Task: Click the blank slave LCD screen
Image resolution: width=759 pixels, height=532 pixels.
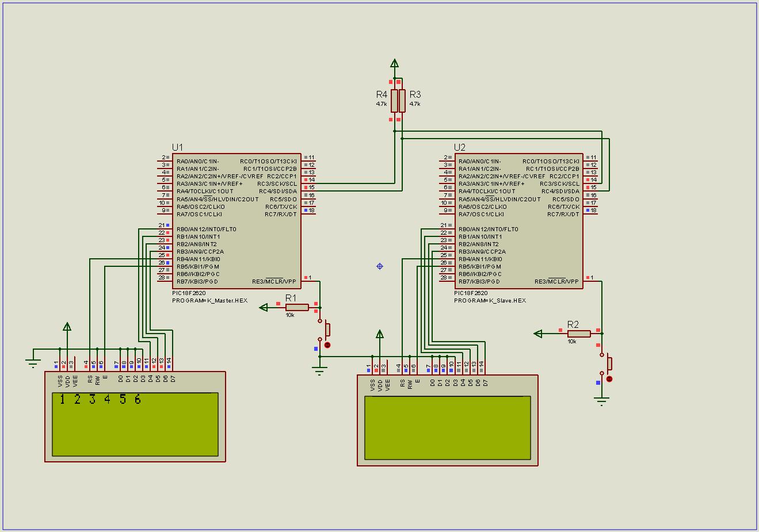Action: coord(447,427)
